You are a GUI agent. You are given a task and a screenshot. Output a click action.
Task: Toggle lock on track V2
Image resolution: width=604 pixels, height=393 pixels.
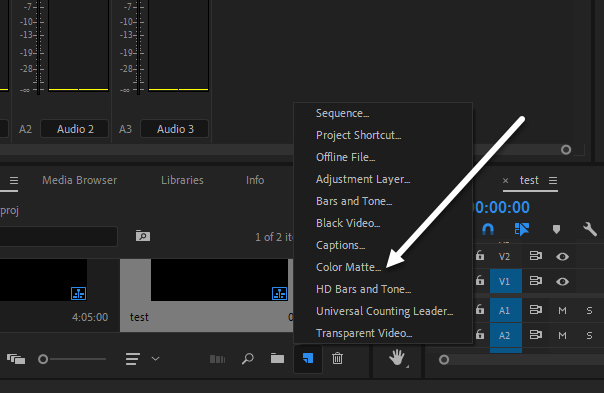480,255
